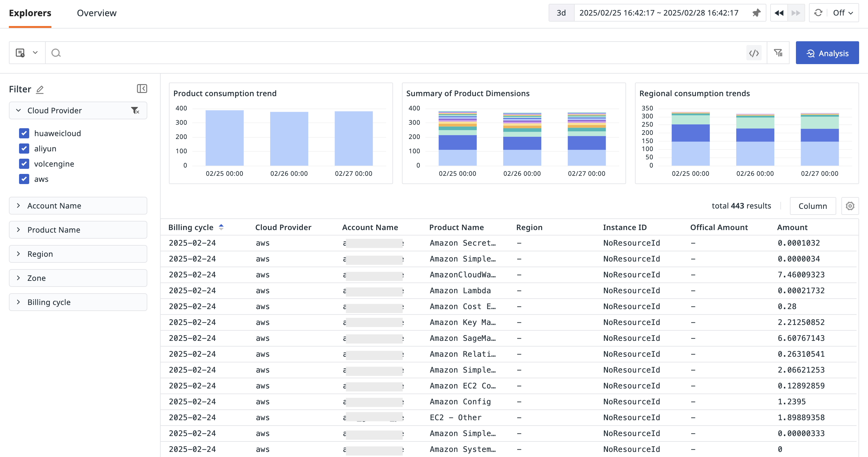Image resolution: width=868 pixels, height=457 pixels.
Task: Run the Analysis button
Action: [827, 53]
